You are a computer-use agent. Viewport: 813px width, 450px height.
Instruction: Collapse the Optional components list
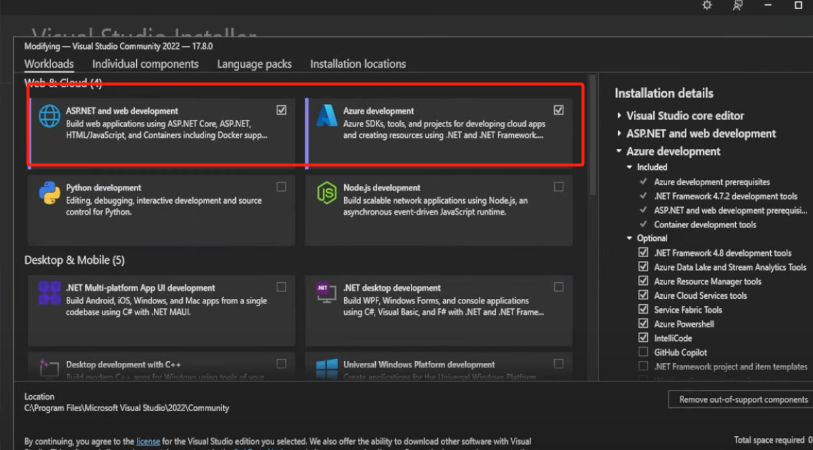pos(629,238)
